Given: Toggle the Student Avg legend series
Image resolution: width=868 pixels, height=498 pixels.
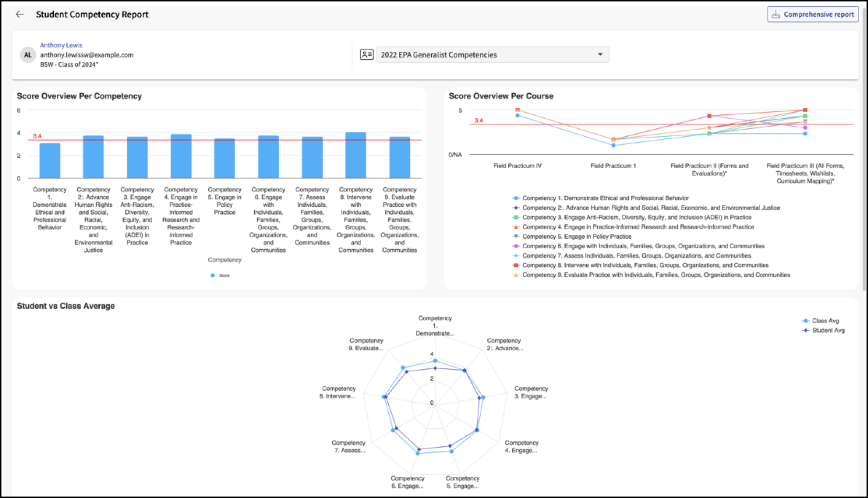Looking at the screenshot, I should pyautogui.click(x=823, y=330).
